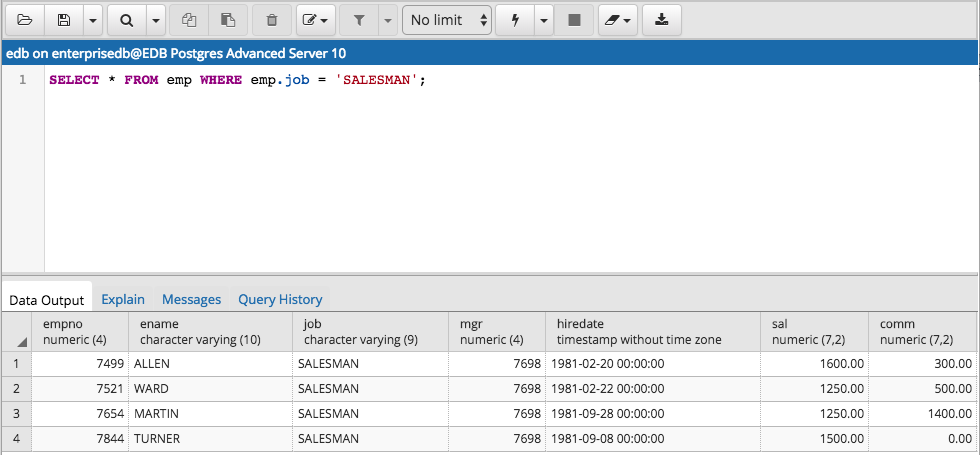Click hiredate cell 1981-09-28 00:00:00

coord(653,414)
